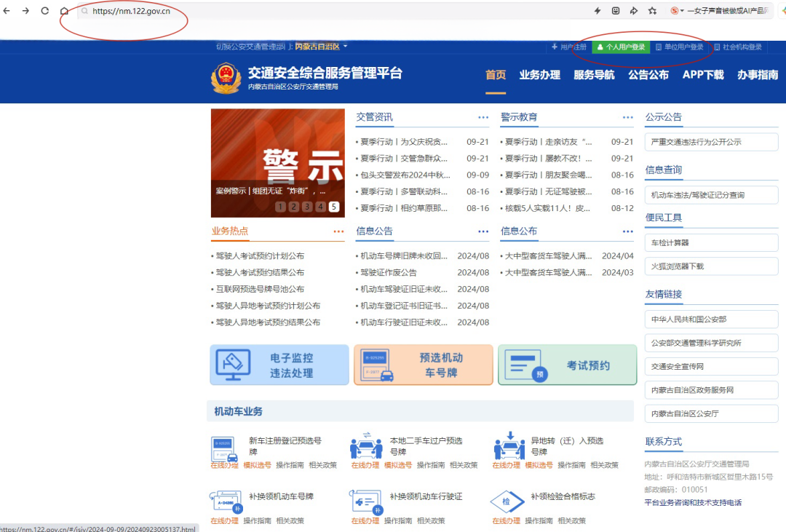Click the 补领检验合格标志 hexagon icon
The width and height of the screenshot is (786, 532).
point(507,502)
